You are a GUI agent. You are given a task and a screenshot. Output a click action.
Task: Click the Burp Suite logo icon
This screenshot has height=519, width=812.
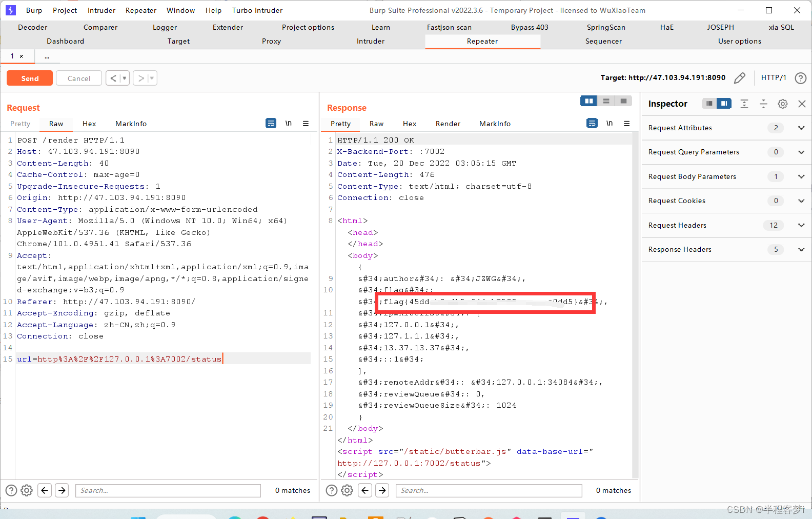(x=11, y=10)
